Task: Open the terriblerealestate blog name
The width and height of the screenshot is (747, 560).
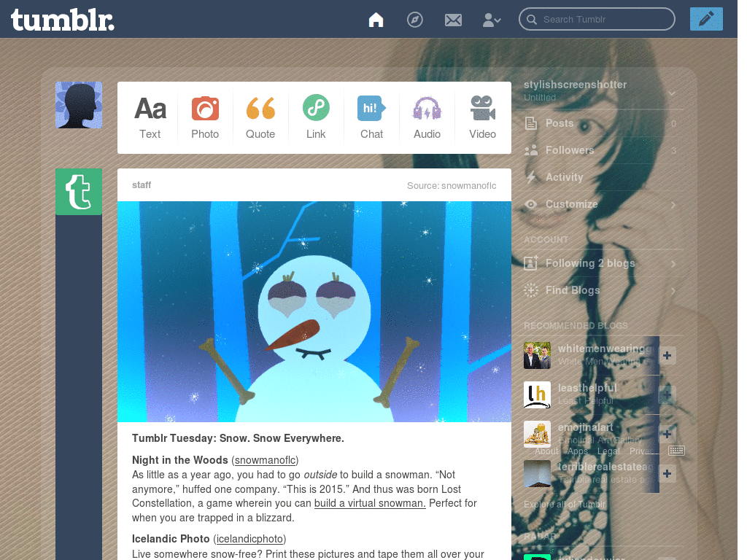Action: (606, 467)
